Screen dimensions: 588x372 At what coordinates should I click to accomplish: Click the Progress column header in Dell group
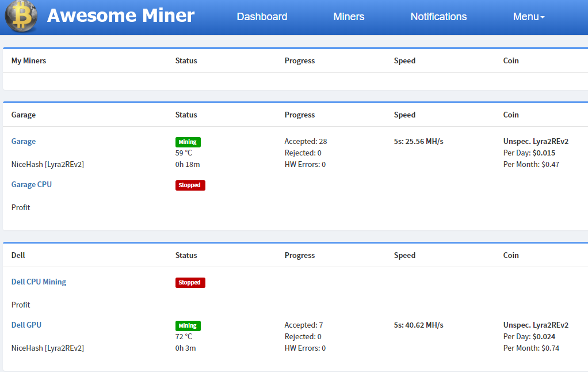[x=300, y=255]
